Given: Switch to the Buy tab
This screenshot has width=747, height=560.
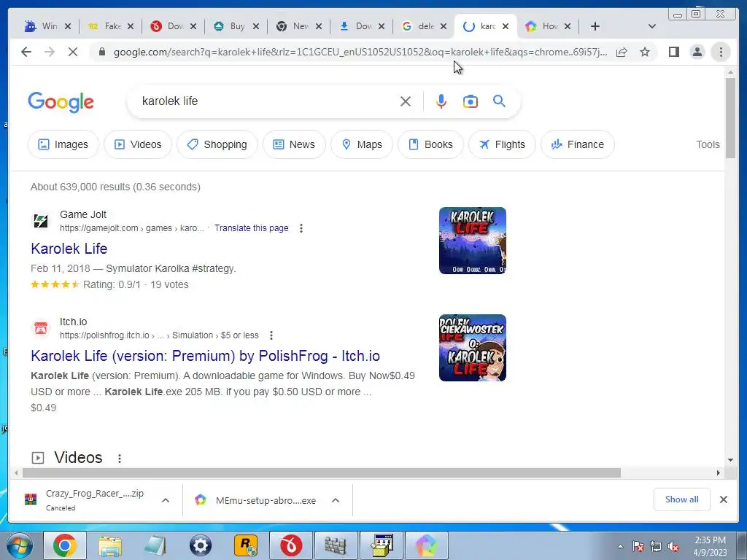Looking at the screenshot, I should [231, 26].
